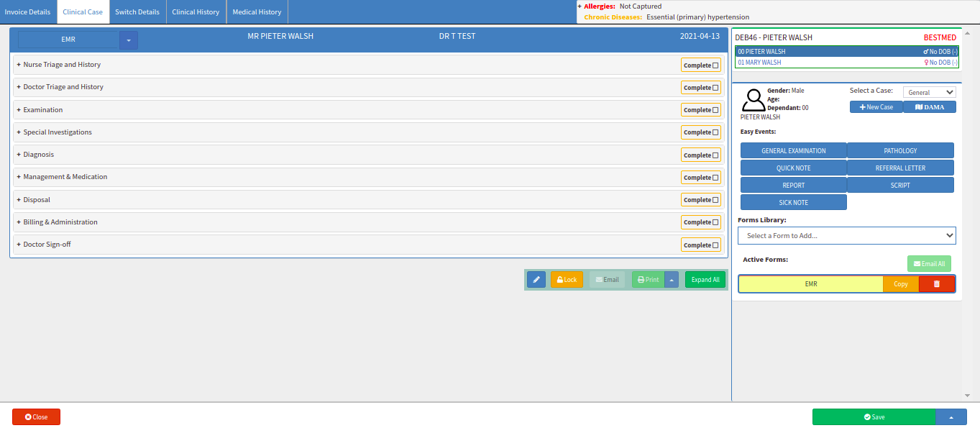Click the Expand All button
This screenshot has height=428, width=980.
pos(705,280)
